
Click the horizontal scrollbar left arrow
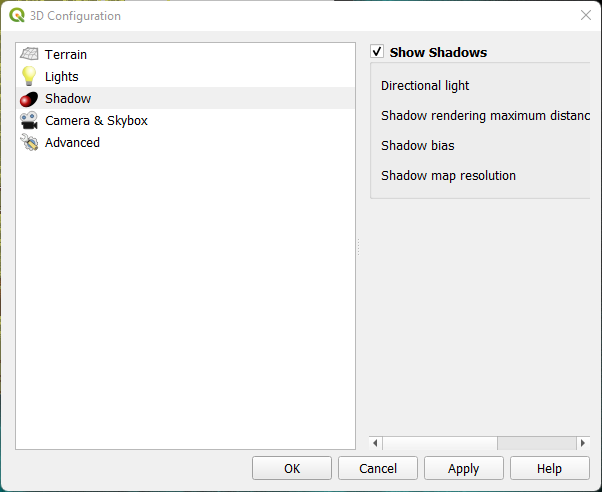(x=377, y=443)
